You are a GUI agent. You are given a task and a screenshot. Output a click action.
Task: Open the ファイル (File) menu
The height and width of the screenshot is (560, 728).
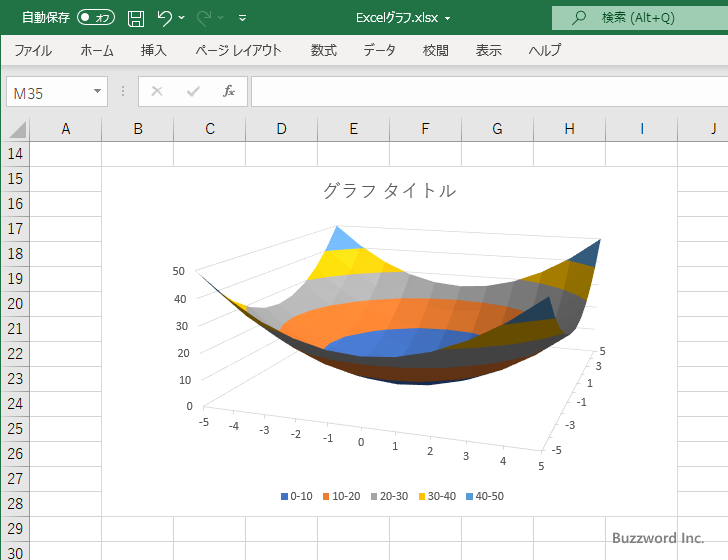pyautogui.click(x=33, y=50)
